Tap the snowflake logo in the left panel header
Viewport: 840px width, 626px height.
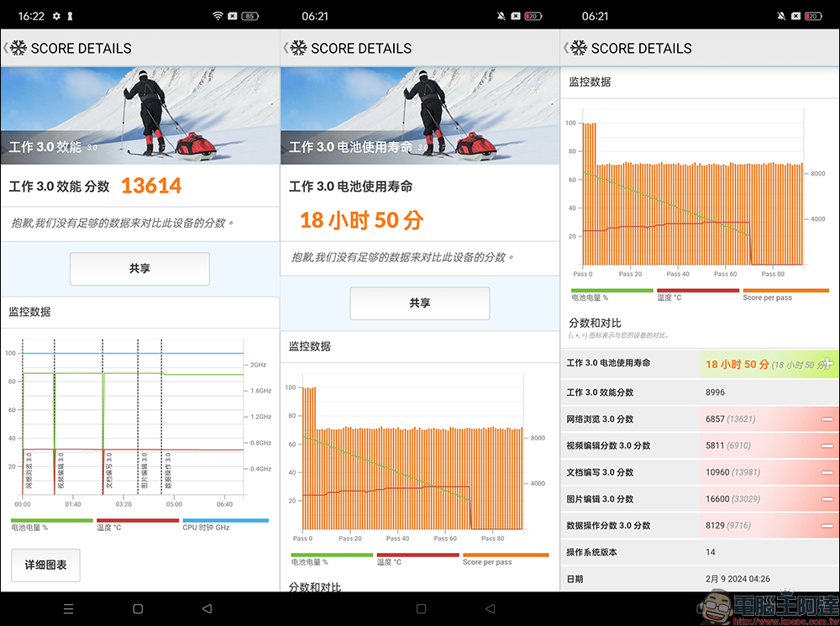pyautogui.click(x=18, y=48)
